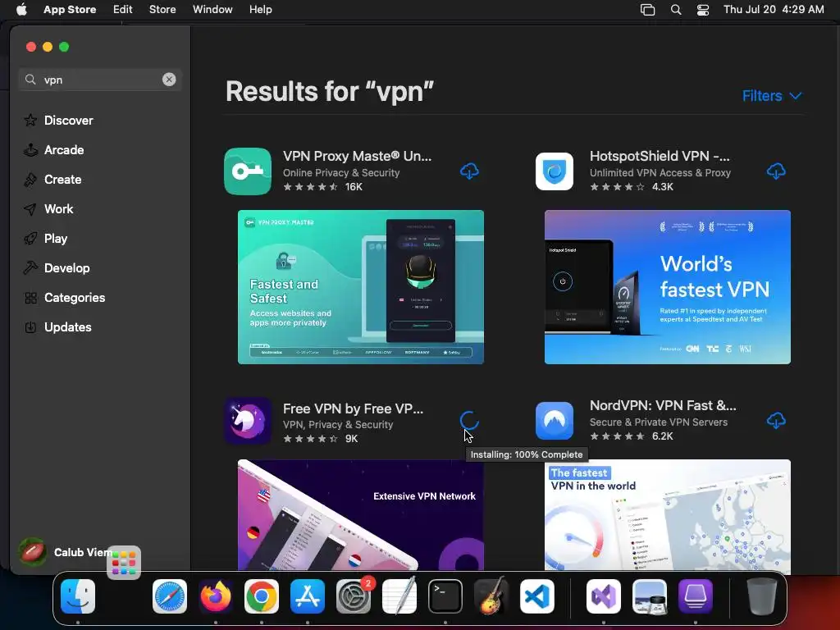840x630 pixels.
Task: Open the Edit menu
Action: (123, 10)
